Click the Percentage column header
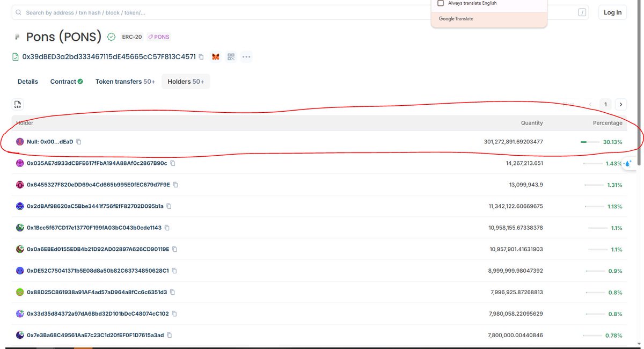This screenshot has height=349, width=644. point(608,123)
